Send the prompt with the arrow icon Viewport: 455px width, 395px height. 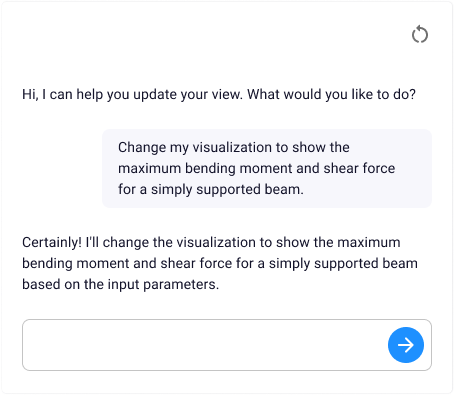(406, 345)
